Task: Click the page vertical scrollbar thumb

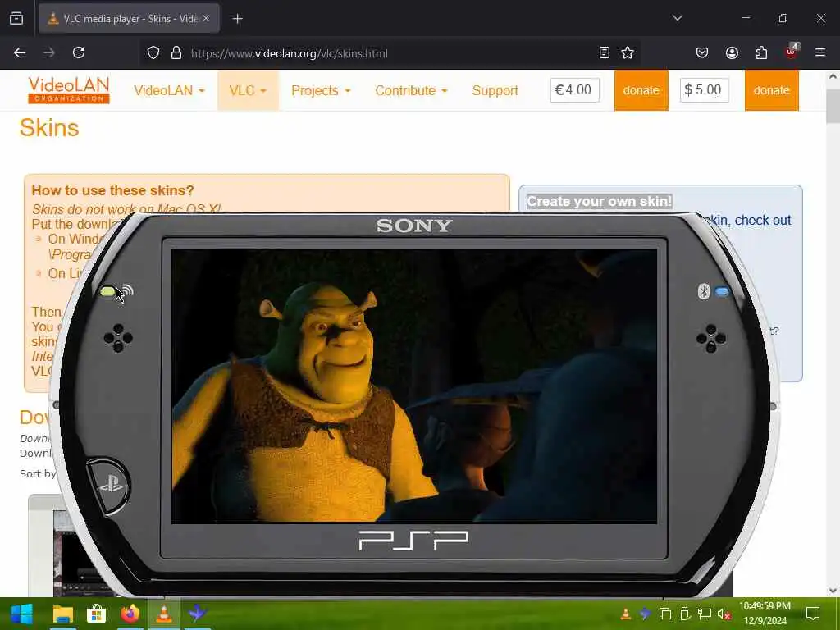Action: (x=833, y=106)
